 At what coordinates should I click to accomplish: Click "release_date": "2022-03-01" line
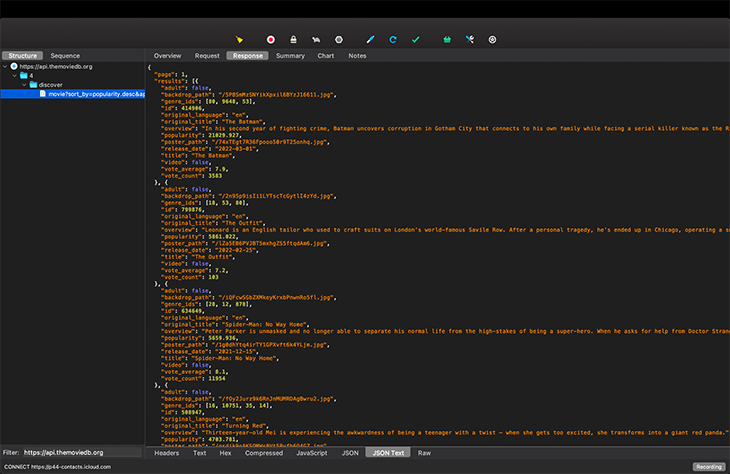pyautogui.click(x=210, y=149)
